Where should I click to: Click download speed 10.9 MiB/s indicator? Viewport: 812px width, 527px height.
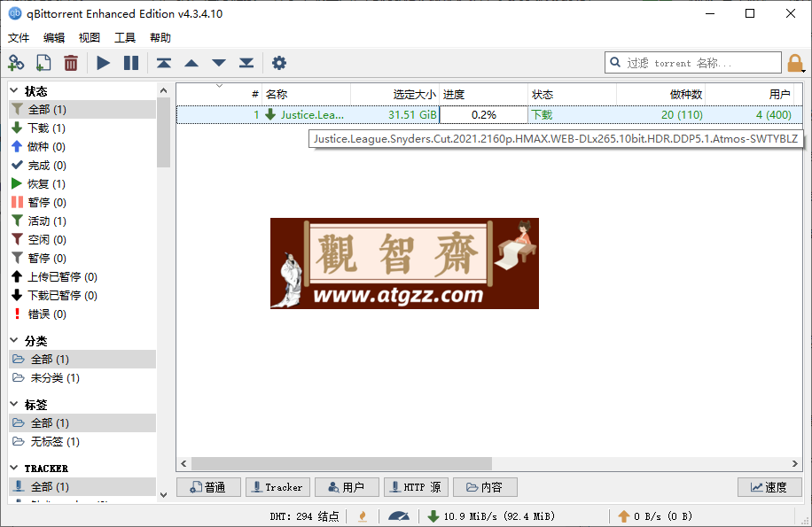click(x=492, y=516)
